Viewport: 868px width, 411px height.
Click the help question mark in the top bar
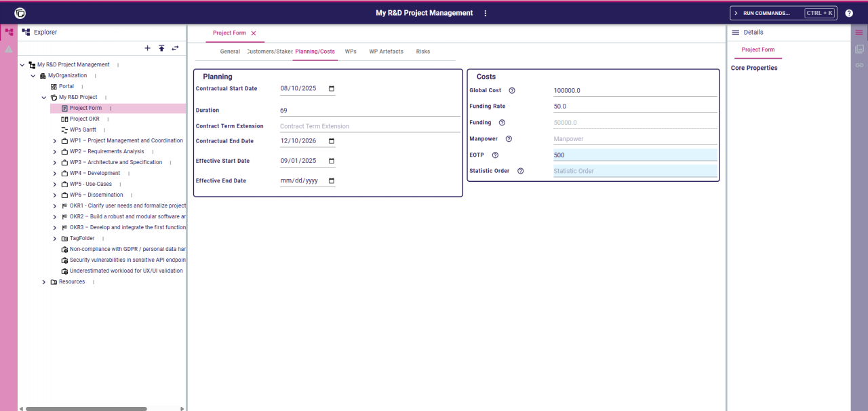[849, 12]
